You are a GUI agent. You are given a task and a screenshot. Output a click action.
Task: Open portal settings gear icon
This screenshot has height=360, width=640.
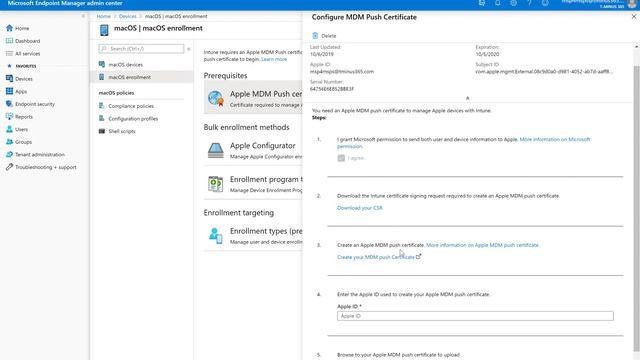[513, 3]
